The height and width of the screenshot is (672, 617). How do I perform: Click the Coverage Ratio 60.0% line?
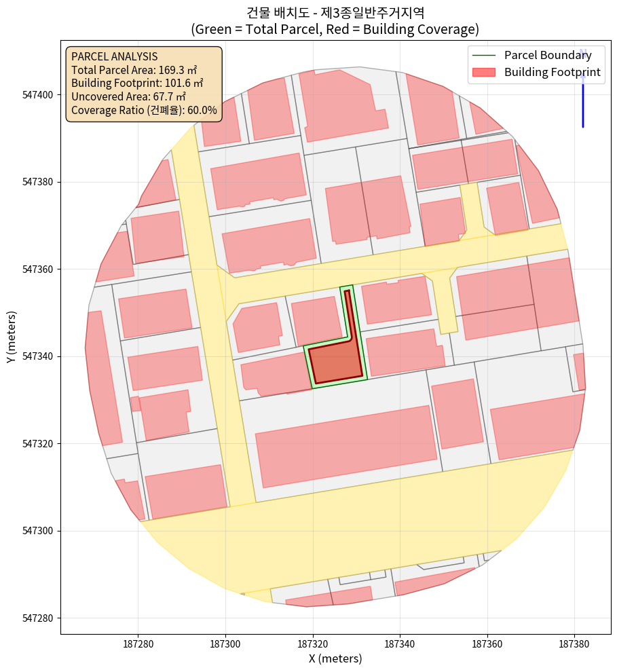144,111
